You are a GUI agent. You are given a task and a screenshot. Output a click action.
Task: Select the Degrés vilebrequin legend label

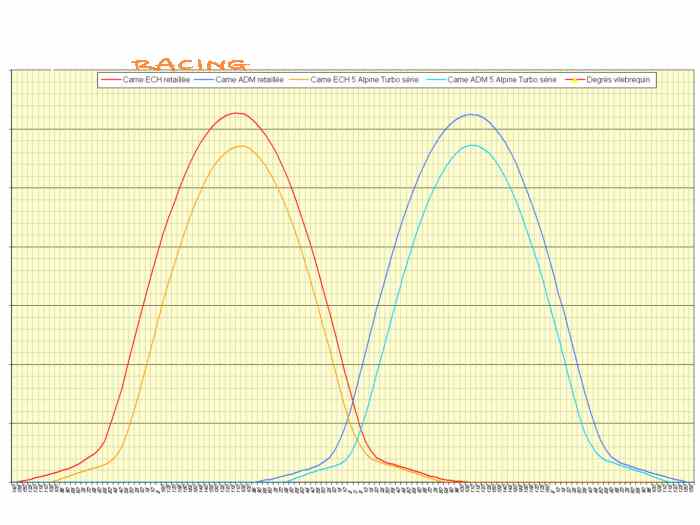(x=618, y=80)
